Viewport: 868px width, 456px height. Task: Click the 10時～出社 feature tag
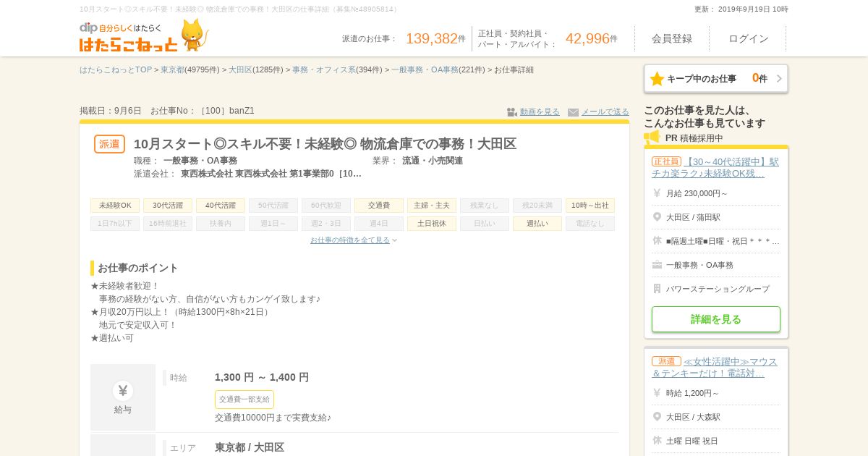[x=590, y=206]
